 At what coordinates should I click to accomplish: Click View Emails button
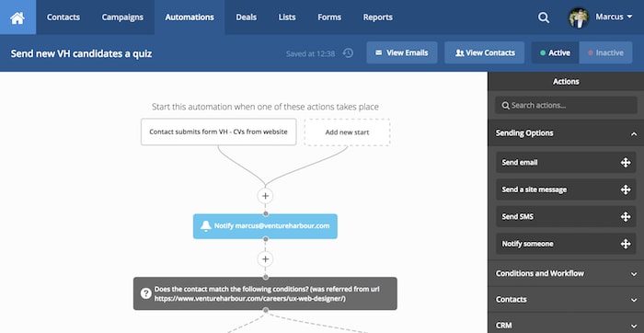pyautogui.click(x=402, y=52)
